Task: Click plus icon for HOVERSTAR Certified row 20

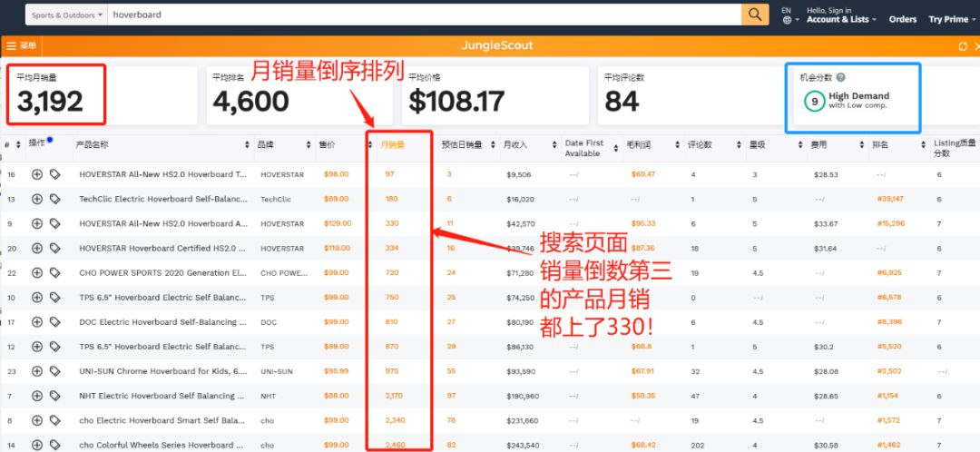Action: click(x=37, y=248)
